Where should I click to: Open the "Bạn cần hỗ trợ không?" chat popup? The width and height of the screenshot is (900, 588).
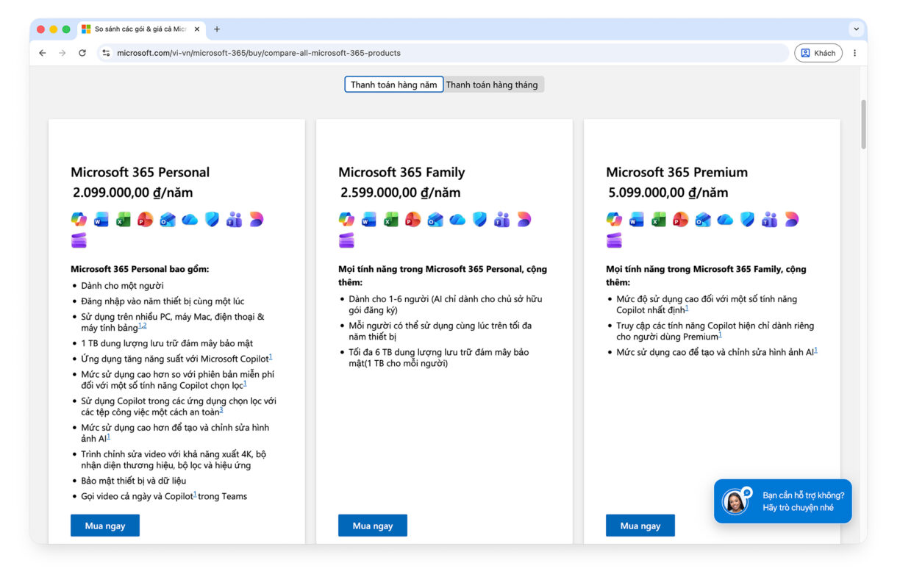click(783, 501)
